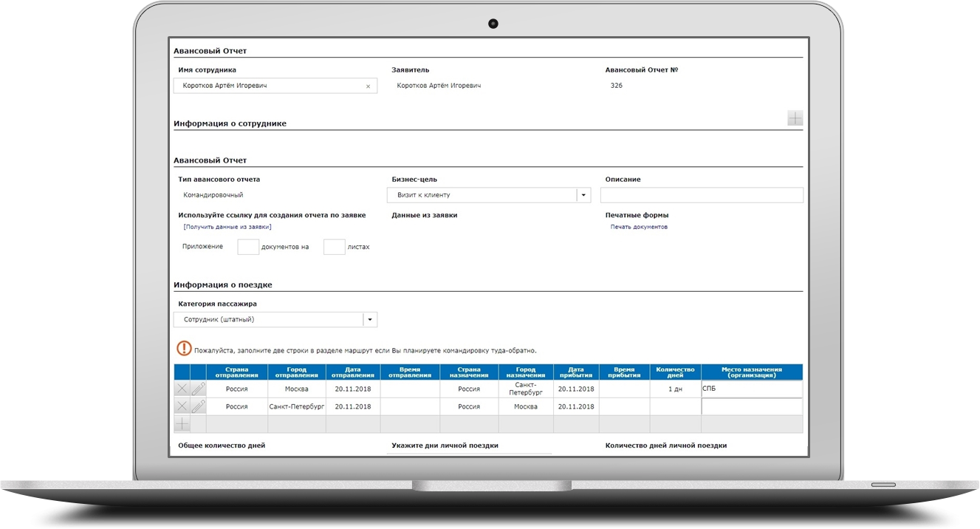The image size is (980, 529).
Task: Click the orange warning exclamation icon
Action: coord(184,349)
